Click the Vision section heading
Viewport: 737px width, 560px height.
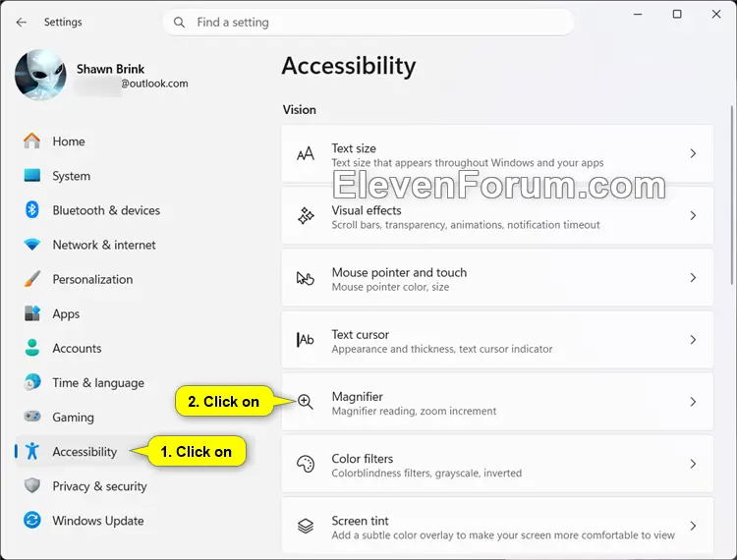pos(299,109)
